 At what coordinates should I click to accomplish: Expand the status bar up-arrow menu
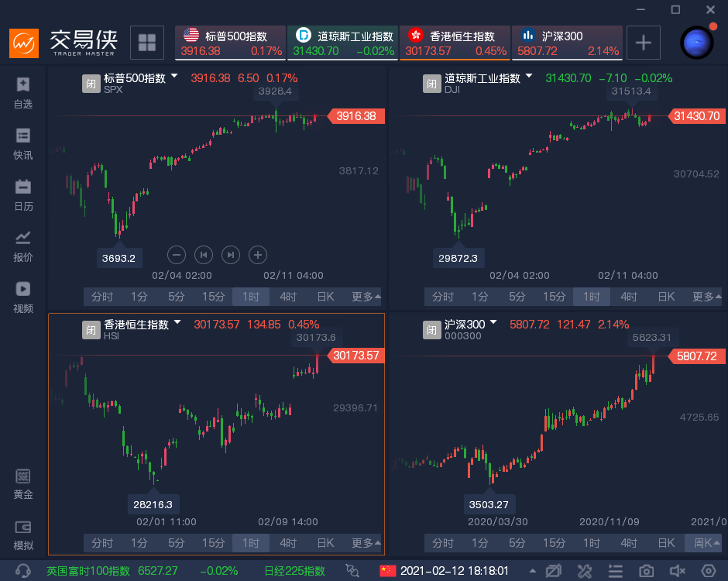coord(533,570)
